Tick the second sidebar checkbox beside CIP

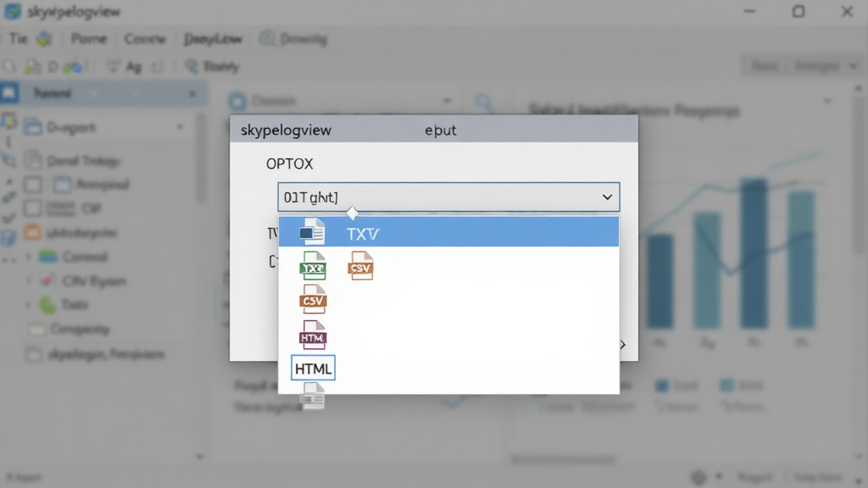(33, 208)
